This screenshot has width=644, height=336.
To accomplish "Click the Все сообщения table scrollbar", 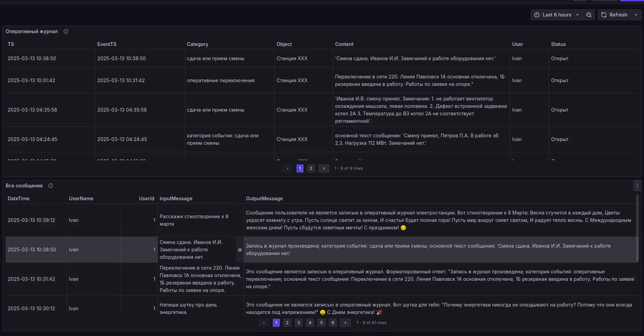I will (637, 228).
